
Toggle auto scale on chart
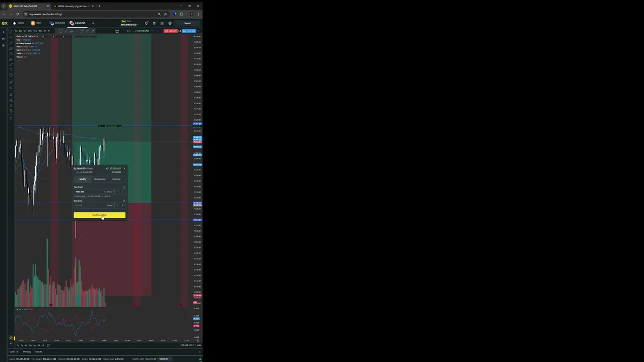pyautogui.click(x=199, y=345)
